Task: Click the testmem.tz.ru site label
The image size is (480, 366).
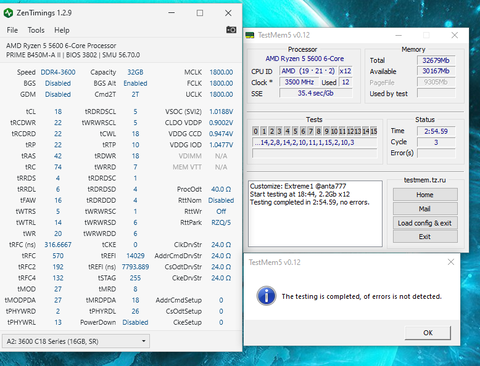Action: click(425, 180)
